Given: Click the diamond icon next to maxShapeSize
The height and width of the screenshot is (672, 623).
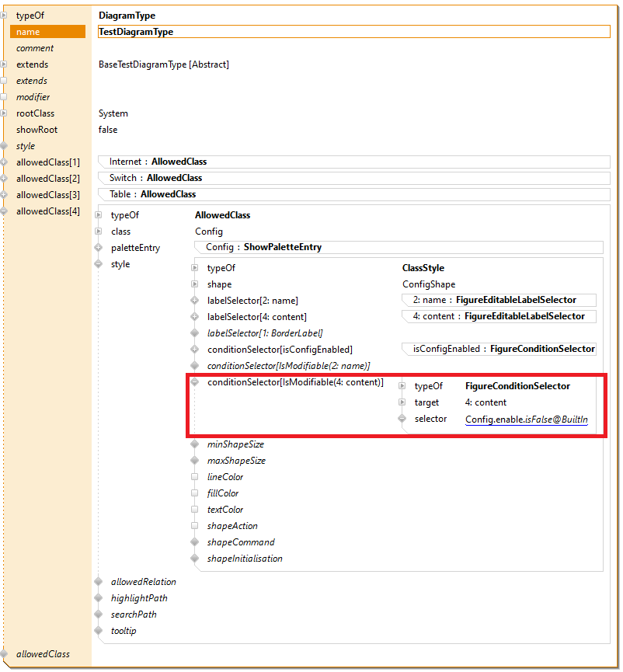Looking at the screenshot, I should coord(194,461).
